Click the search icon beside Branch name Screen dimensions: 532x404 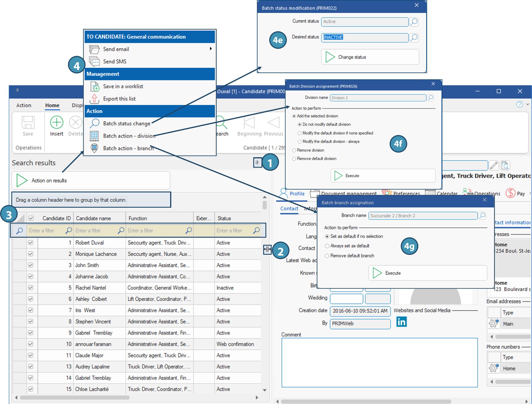tap(482, 216)
